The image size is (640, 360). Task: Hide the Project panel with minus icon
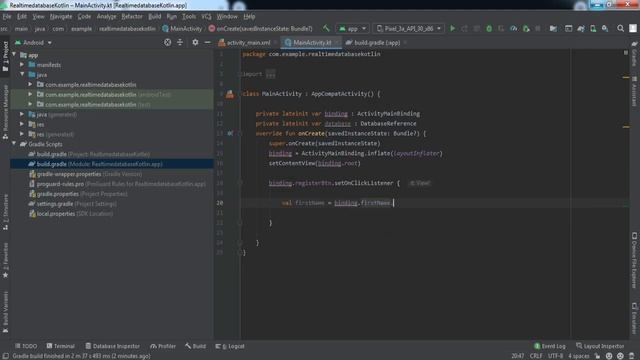click(207, 42)
